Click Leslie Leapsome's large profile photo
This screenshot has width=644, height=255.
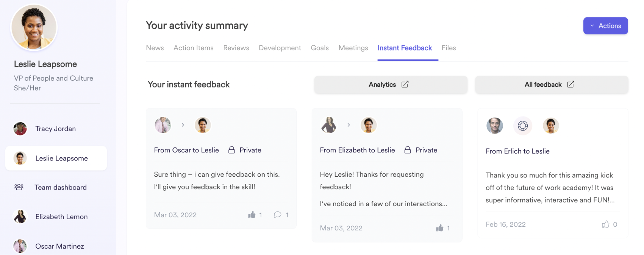point(34,27)
